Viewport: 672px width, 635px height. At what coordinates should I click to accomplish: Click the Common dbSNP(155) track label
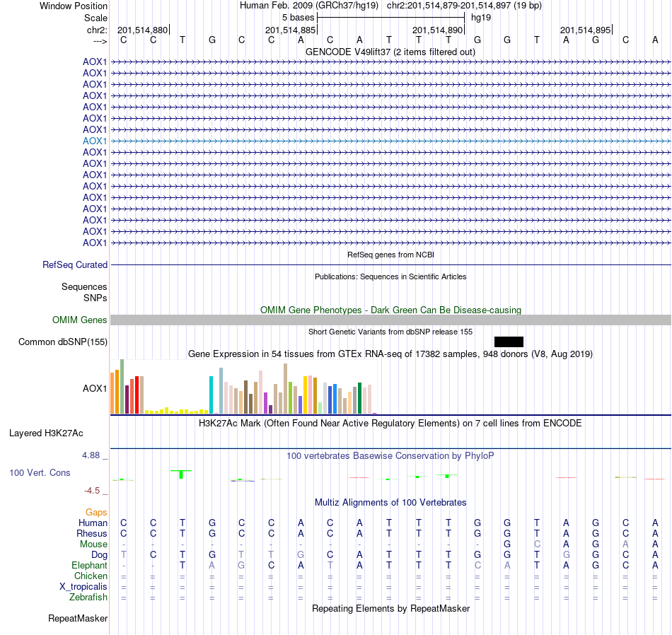click(x=63, y=342)
